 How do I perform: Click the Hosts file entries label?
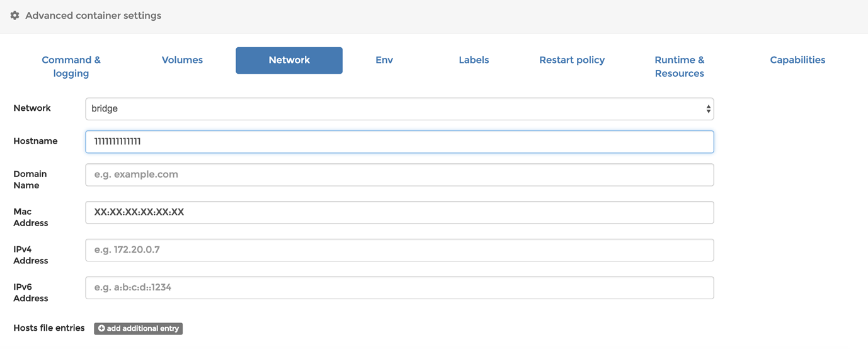[49, 328]
